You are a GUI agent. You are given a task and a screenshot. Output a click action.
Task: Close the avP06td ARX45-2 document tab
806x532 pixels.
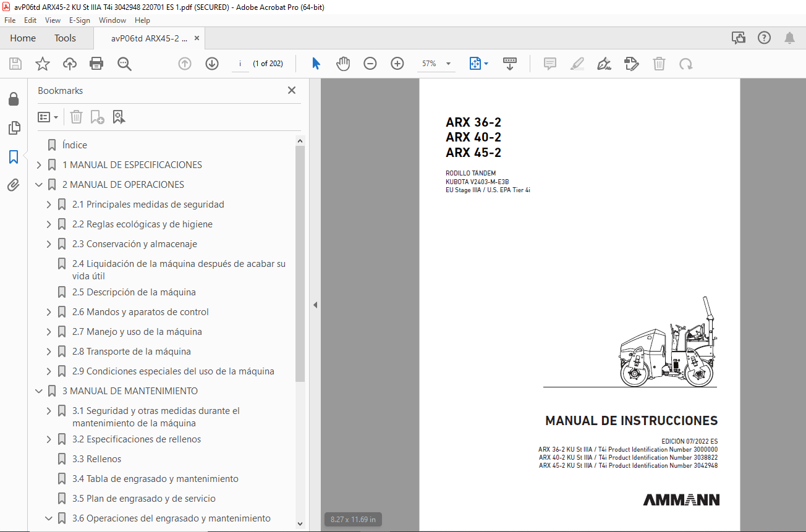197,38
